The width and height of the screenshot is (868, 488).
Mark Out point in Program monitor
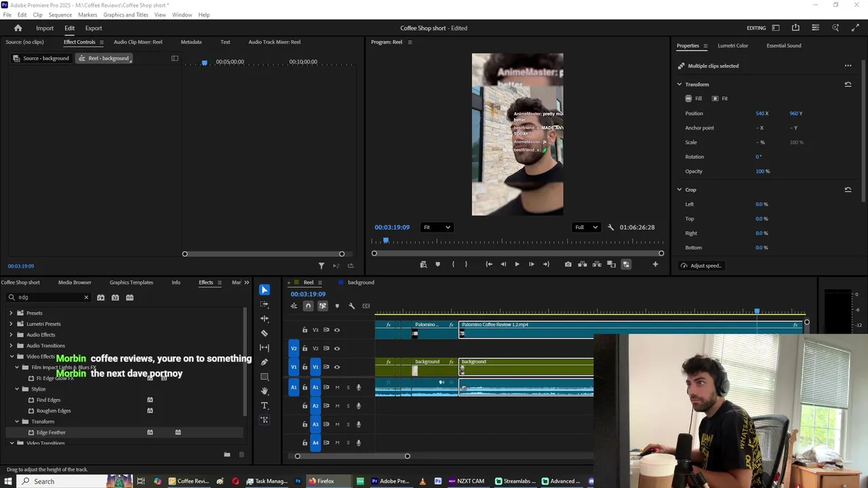coord(466,264)
